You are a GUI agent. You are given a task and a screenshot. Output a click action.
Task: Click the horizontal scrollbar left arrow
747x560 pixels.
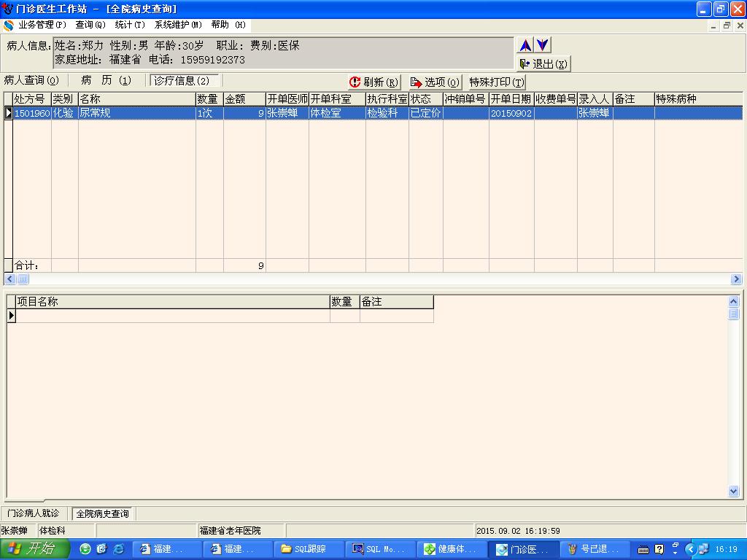(10, 279)
